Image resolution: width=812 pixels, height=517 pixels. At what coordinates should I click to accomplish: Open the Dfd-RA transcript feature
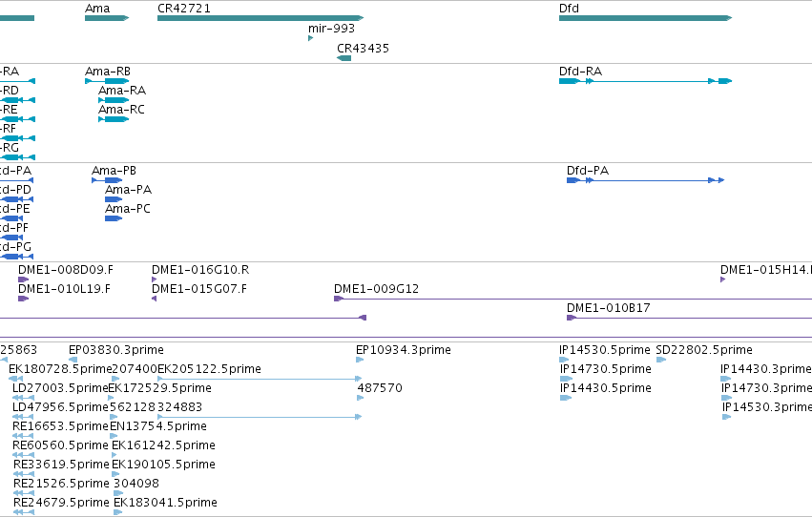tap(645, 81)
